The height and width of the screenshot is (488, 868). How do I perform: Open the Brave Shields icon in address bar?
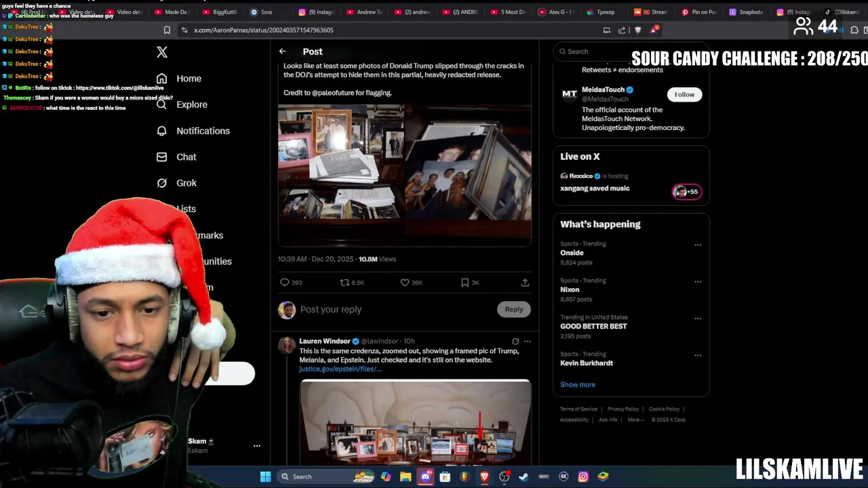(638, 30)
